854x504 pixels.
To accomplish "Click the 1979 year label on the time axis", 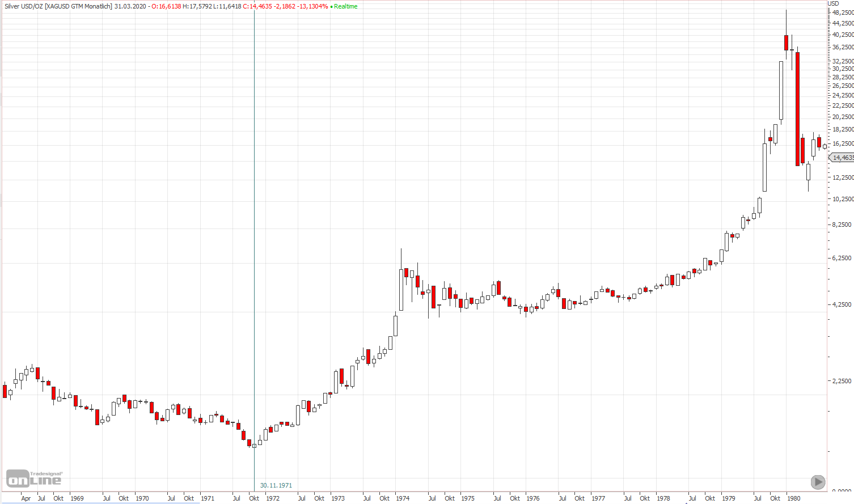I will click(729, 498).
